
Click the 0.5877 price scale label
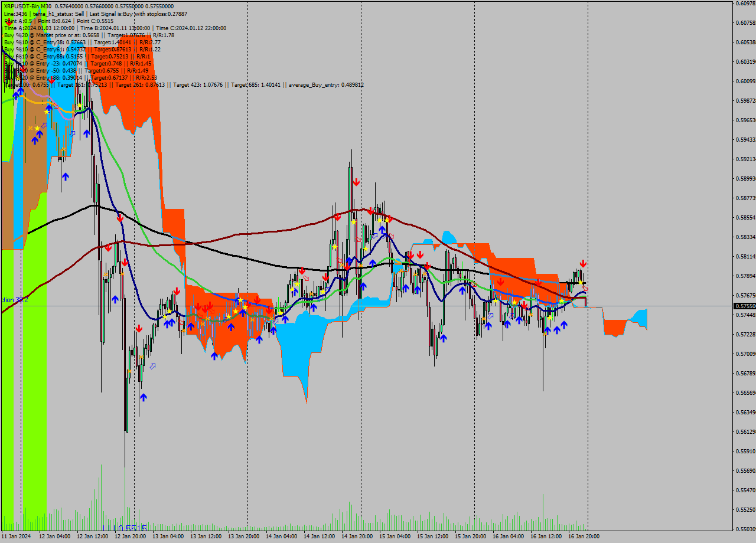coord(746,198)
